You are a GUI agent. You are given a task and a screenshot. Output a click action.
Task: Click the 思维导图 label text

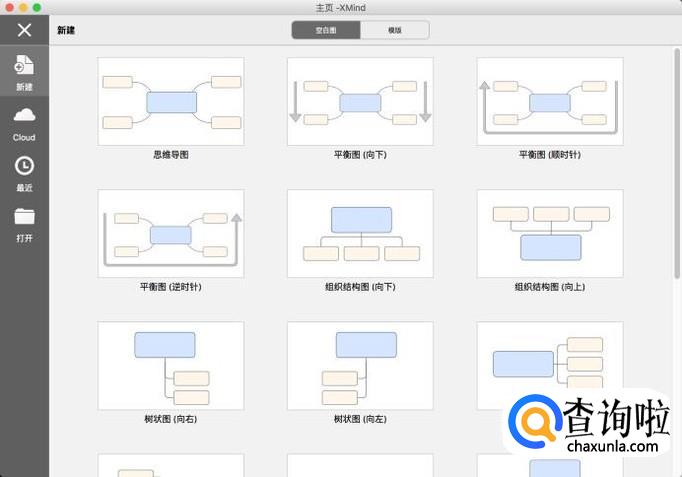click(x=171, y=155)
